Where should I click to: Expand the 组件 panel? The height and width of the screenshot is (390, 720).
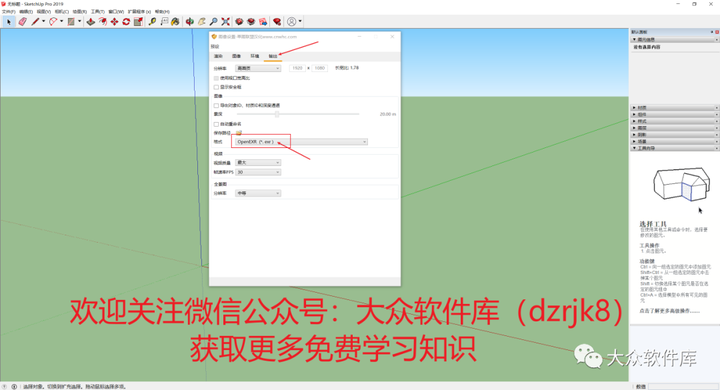pyautogui.click(x=675, y=114)
